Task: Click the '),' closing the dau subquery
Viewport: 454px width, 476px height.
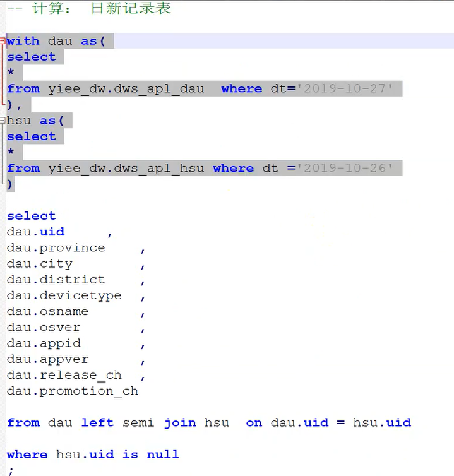Action: click(15, 105)
